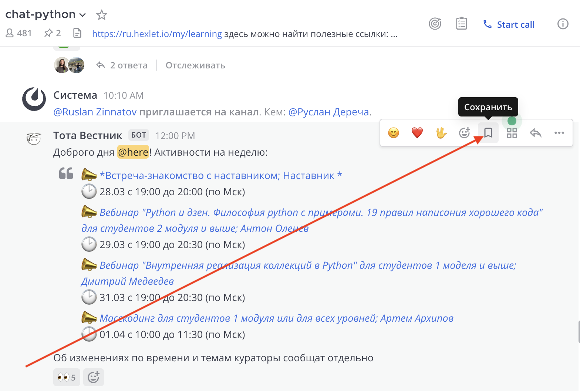The height and width of the screenshot is (392, 580).
Task: React with the Vulcan salute hand emoji
Action: tap(441, 133)
